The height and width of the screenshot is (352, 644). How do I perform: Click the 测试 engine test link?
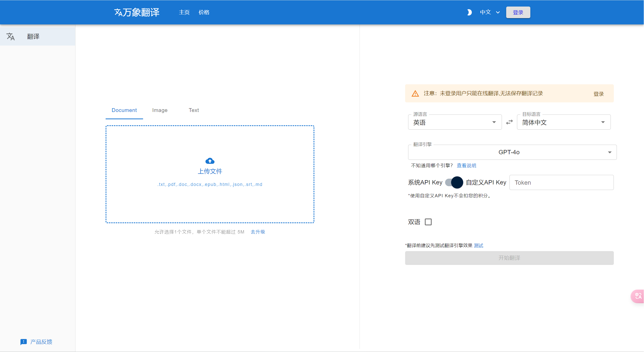click(479, 246)
